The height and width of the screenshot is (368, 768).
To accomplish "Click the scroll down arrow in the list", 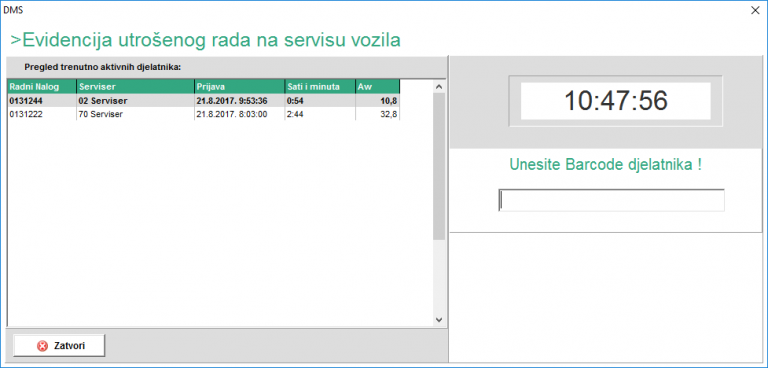I will click(x=439, y=320).
